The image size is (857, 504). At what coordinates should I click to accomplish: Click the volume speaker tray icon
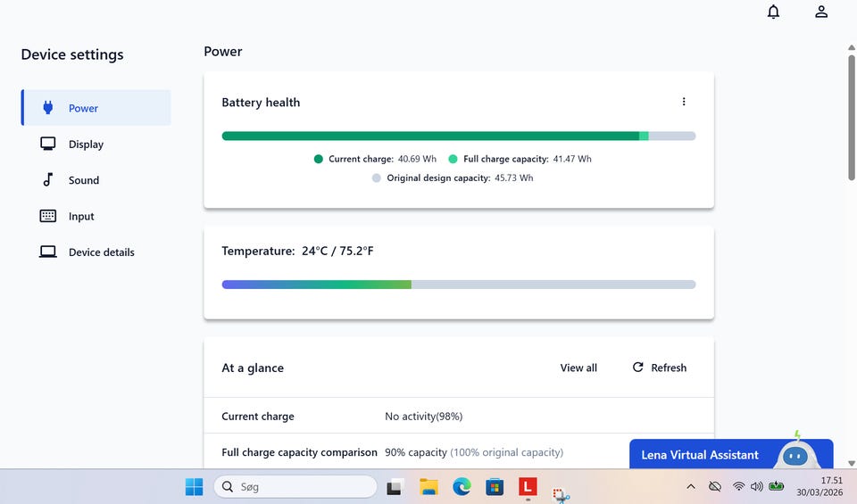(756, 486)
